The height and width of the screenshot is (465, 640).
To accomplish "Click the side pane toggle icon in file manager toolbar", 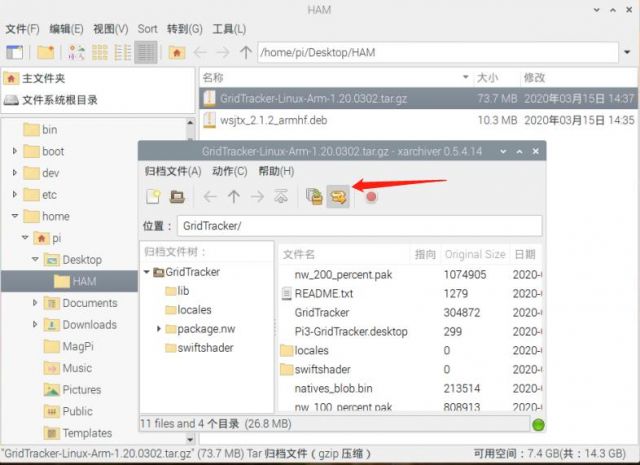I will click(15, 52).
